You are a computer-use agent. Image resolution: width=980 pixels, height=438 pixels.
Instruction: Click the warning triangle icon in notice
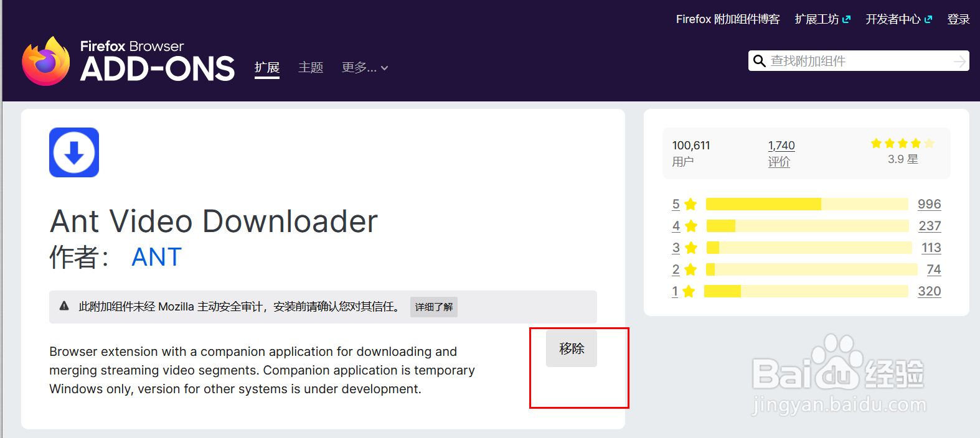click(64, 306)
